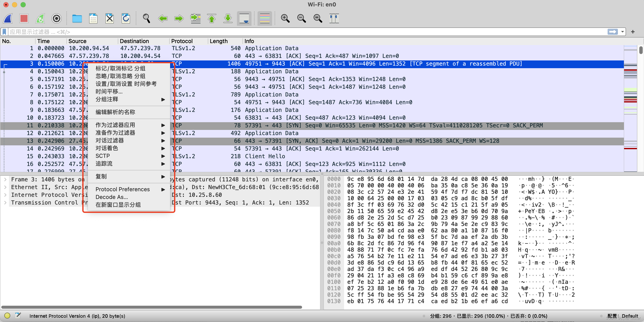The height and width of the screenshot is (322, 644).
Task: Reset text to normal size
Action: (x=318, y=18)
